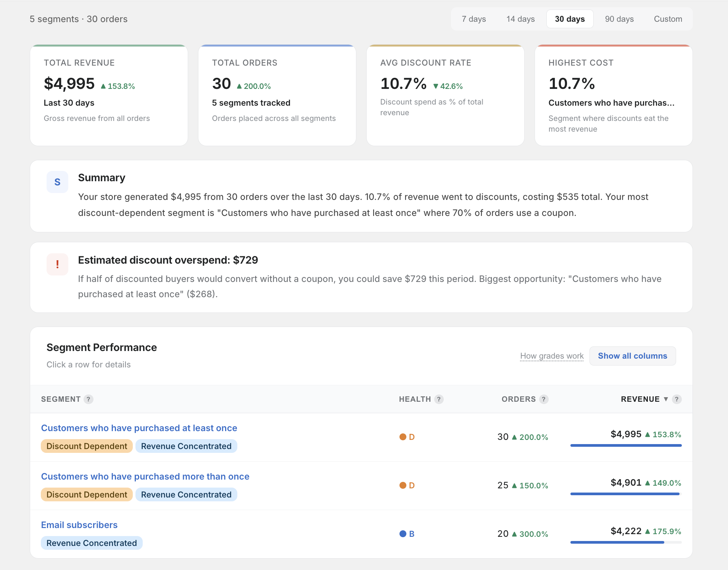The height and width of the screenshot is (570, 728).
Task: Click the Summary section icon
Action: pos(57,182)
